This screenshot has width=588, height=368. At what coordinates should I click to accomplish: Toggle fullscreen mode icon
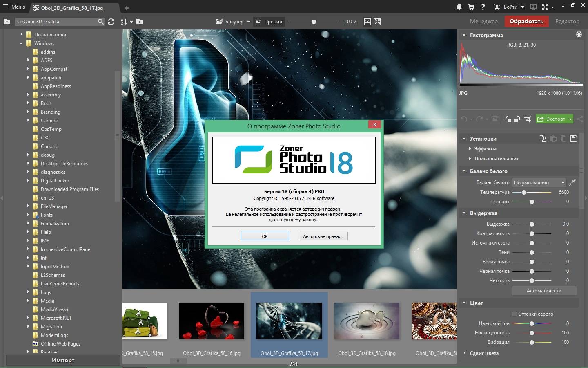click(x=545, y=7)
